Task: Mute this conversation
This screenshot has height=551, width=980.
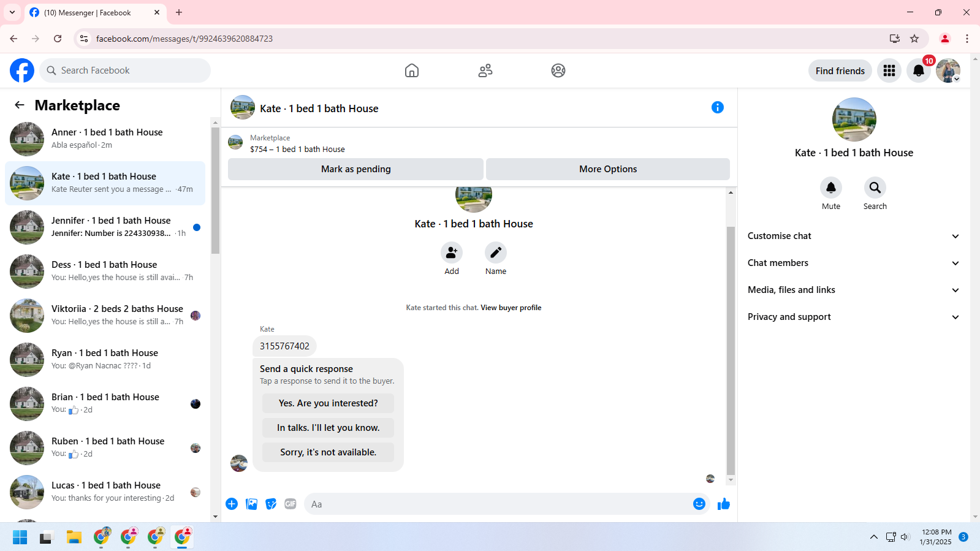Action: click(831, 188)
